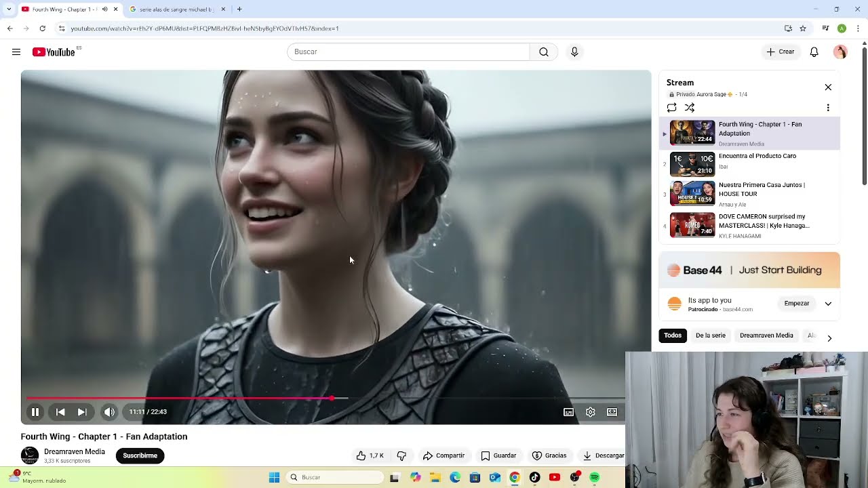Open the YouTube account avatar menu
868x488 pixels.
point(840,52)
